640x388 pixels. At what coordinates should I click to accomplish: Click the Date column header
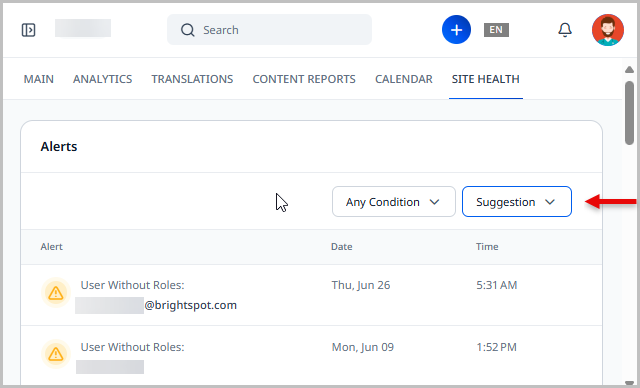point(342,246)
